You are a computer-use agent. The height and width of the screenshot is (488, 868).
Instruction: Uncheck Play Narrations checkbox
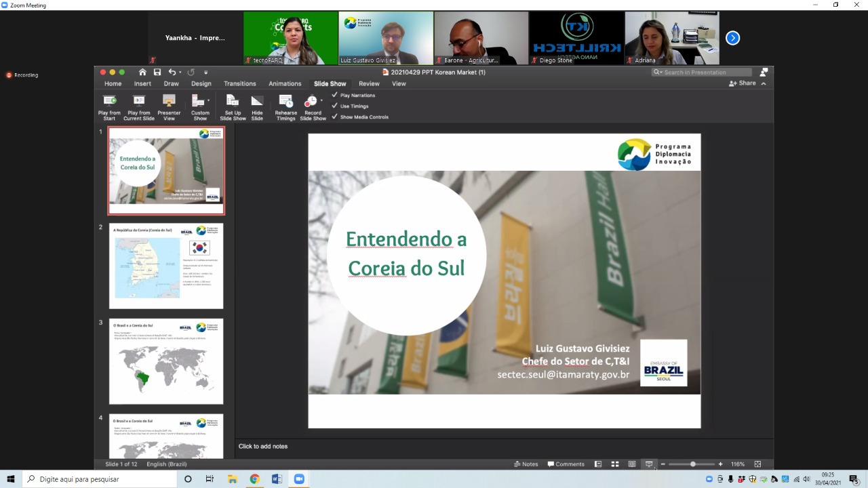pos(334,96)
